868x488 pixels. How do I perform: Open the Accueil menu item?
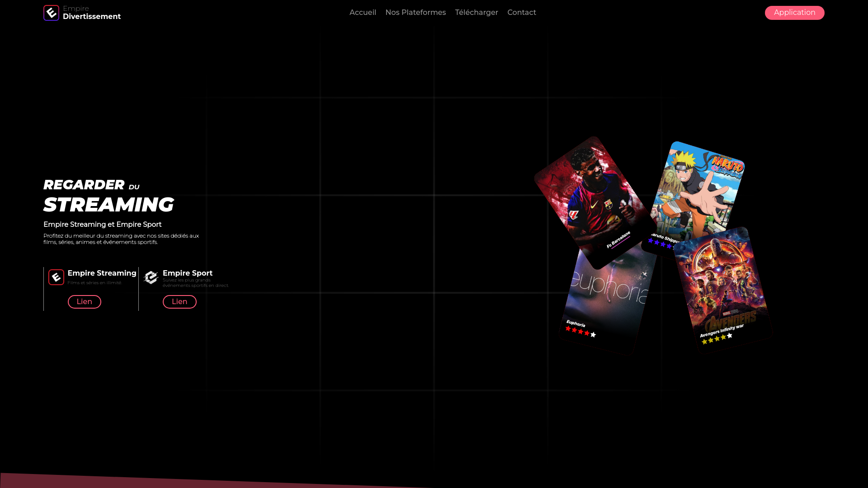pyautogui.click(x=363, y=13)
